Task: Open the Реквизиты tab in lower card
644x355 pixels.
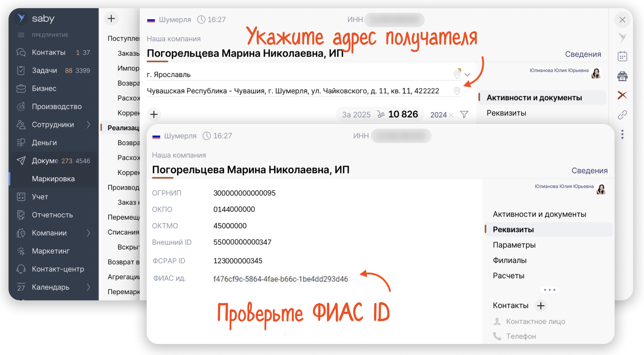Action: [x=513, y=230]
